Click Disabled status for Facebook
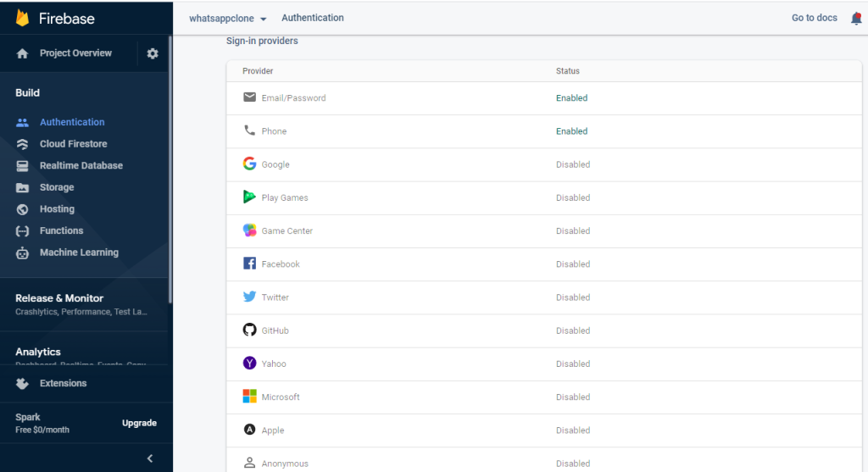 [x=573, y=264]
